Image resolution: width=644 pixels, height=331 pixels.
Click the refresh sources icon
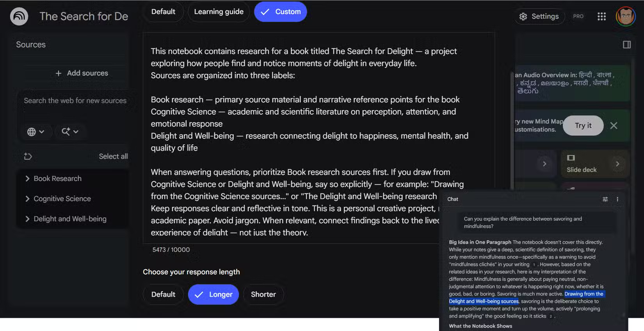[28, 156]
